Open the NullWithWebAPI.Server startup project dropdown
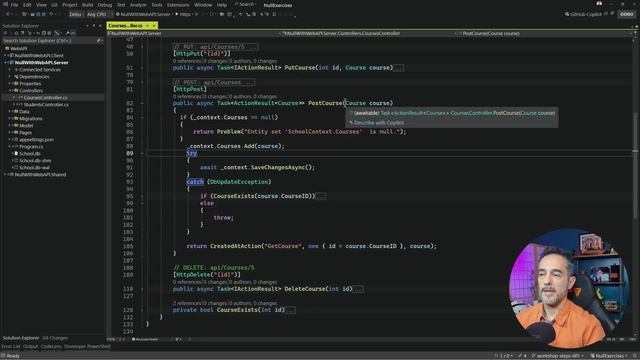 144,14
